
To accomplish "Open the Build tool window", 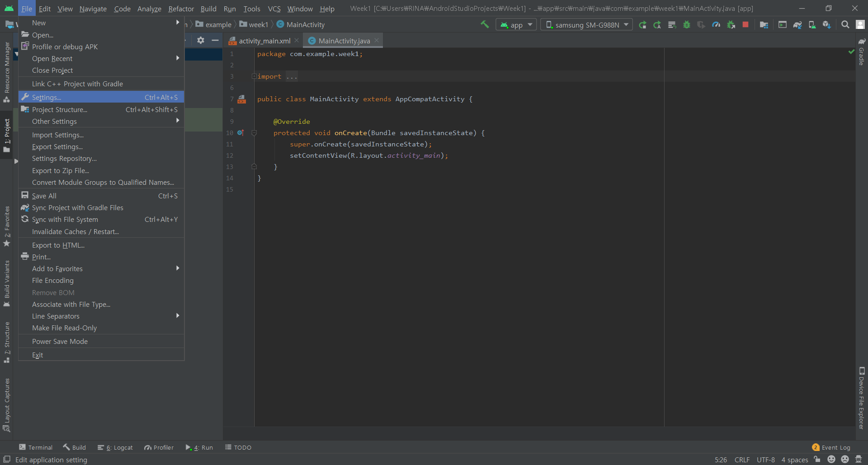I will 75,447.
